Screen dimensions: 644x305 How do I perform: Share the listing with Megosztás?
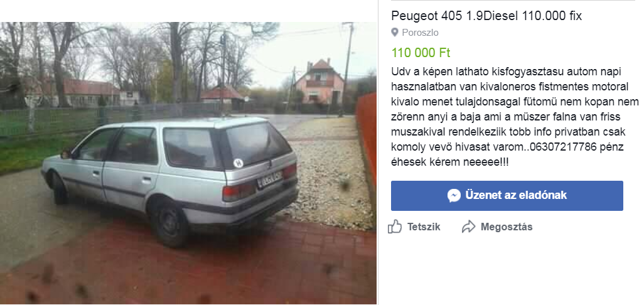pos(497,227)
